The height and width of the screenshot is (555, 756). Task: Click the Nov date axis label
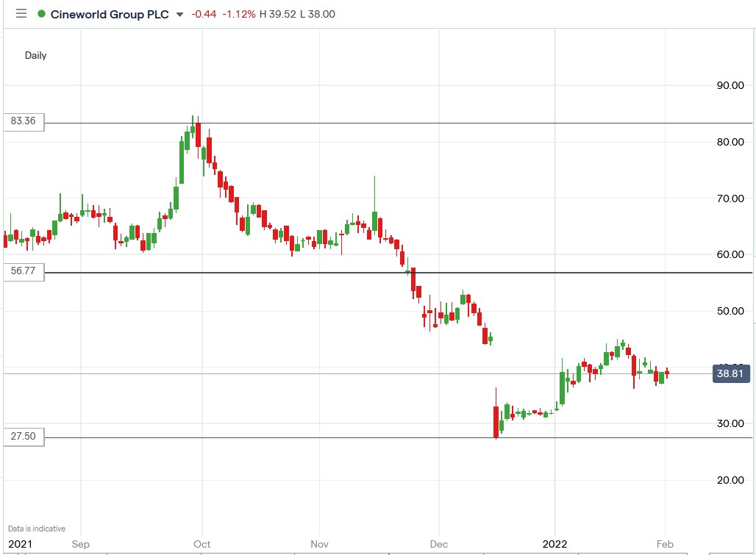click(319, 544)
